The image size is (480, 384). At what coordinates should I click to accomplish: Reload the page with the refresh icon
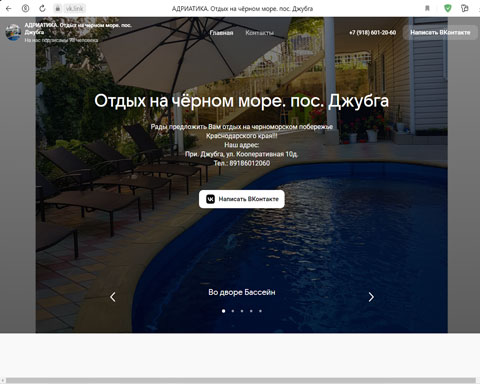coord(42,9)
